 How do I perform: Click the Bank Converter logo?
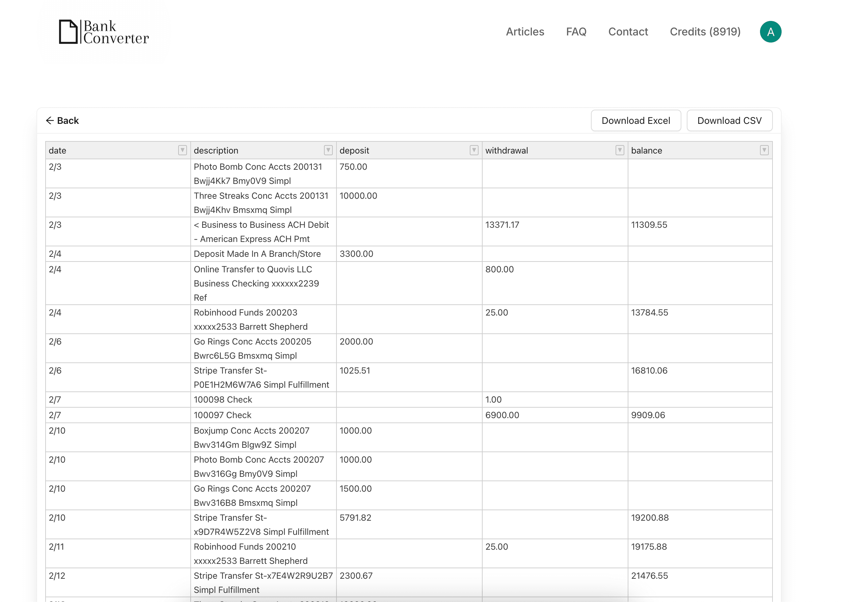(104, 32)
